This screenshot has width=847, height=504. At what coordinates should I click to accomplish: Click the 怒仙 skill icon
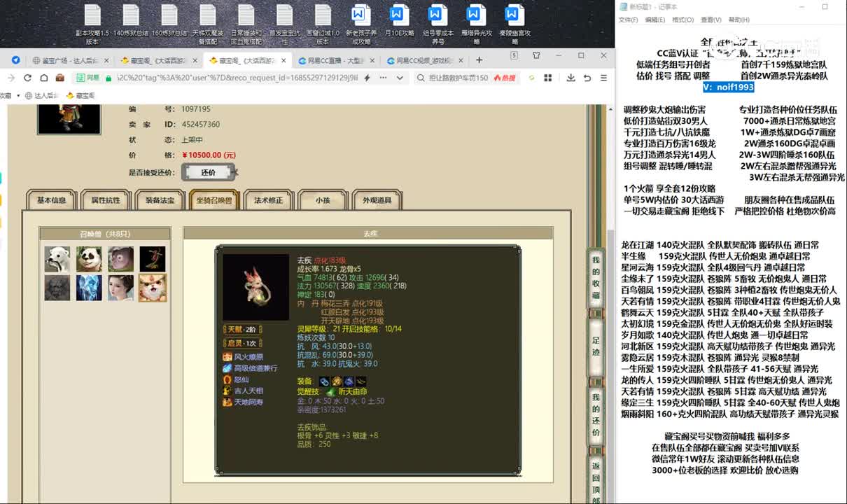point(227,379)
